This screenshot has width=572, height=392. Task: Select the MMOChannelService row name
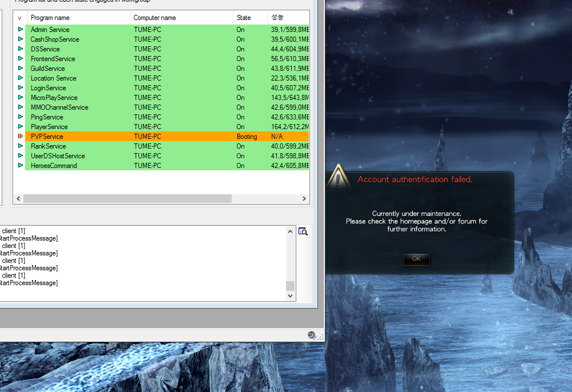click(59, 107)
